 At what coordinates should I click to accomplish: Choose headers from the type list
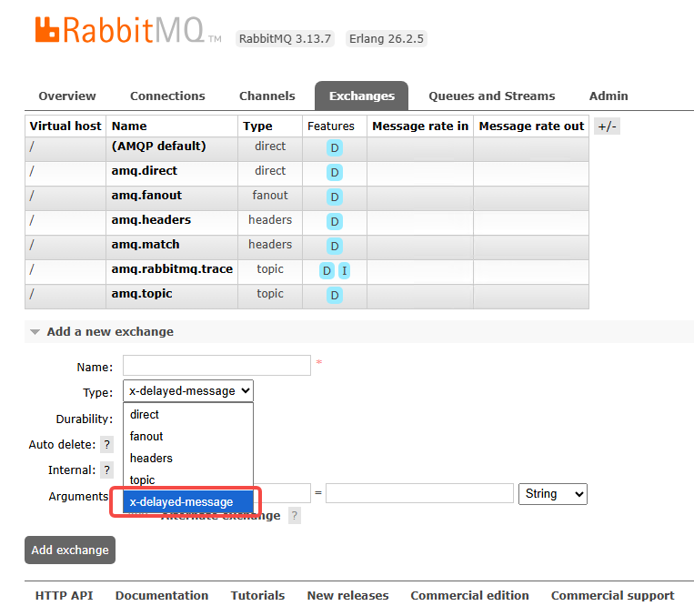coord(188,458)
